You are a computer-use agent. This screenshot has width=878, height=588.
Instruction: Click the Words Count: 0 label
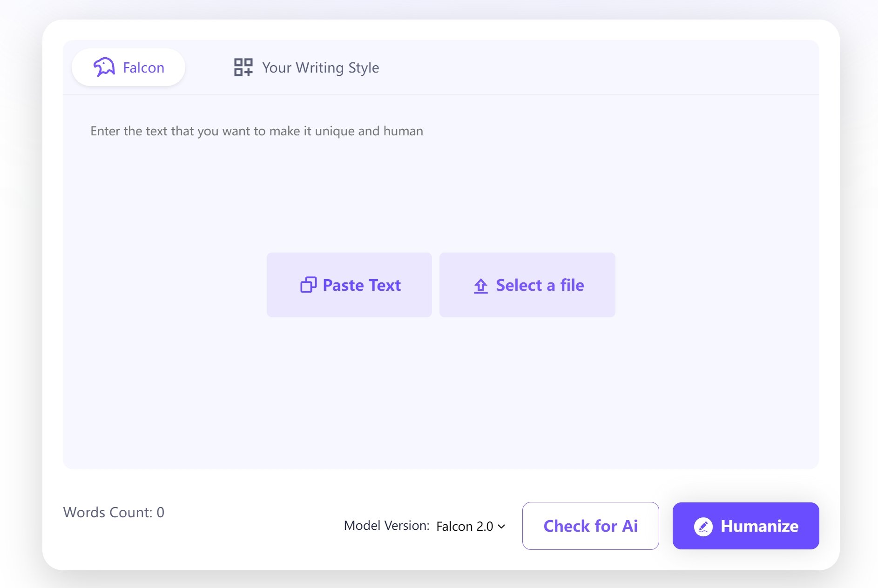(114, 512)
